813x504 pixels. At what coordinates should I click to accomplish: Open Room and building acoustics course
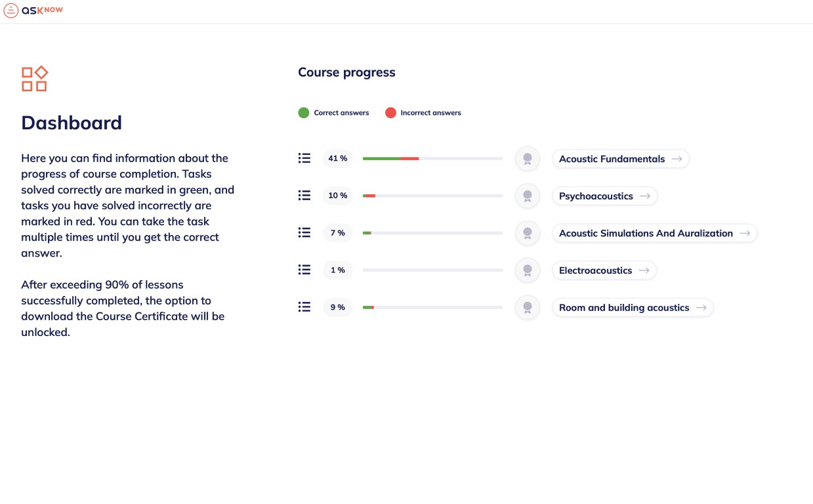(x=633, y=308)
